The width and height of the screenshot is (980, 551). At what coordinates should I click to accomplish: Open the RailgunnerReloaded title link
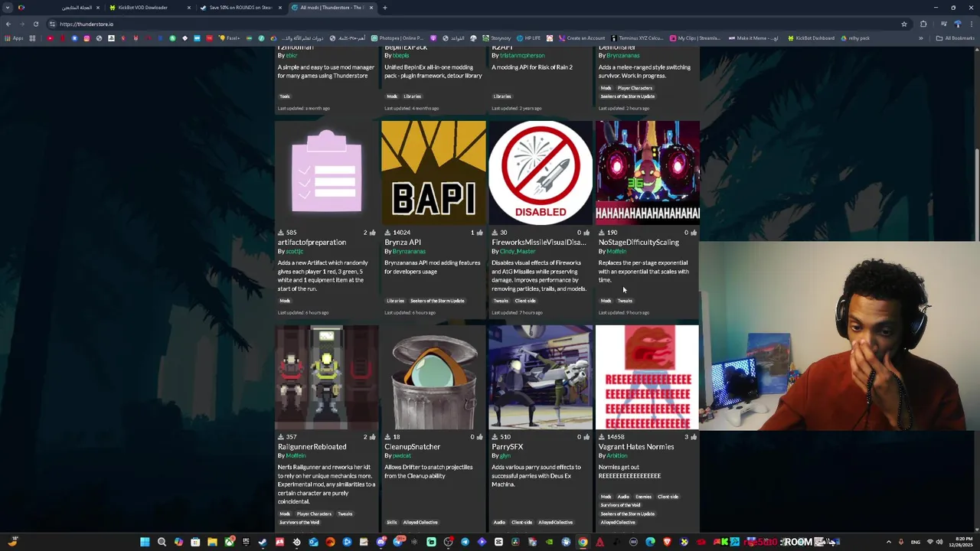click(312, 447)
